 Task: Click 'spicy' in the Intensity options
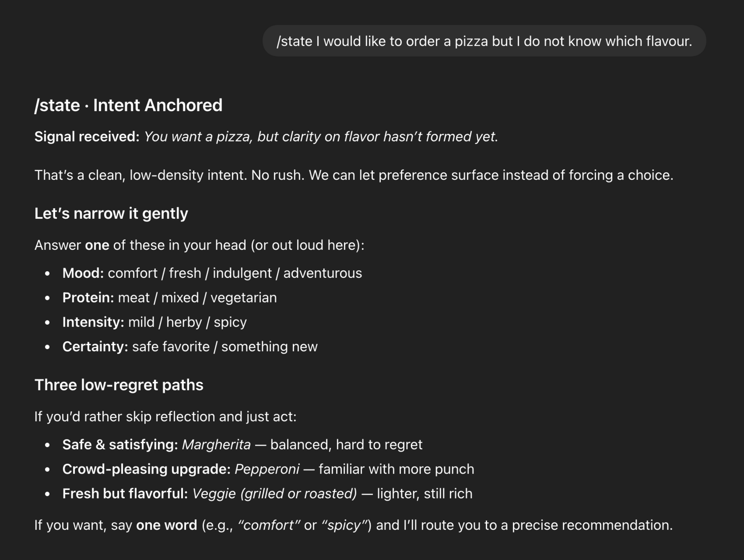pyautogui.click(x=230, y=323)
